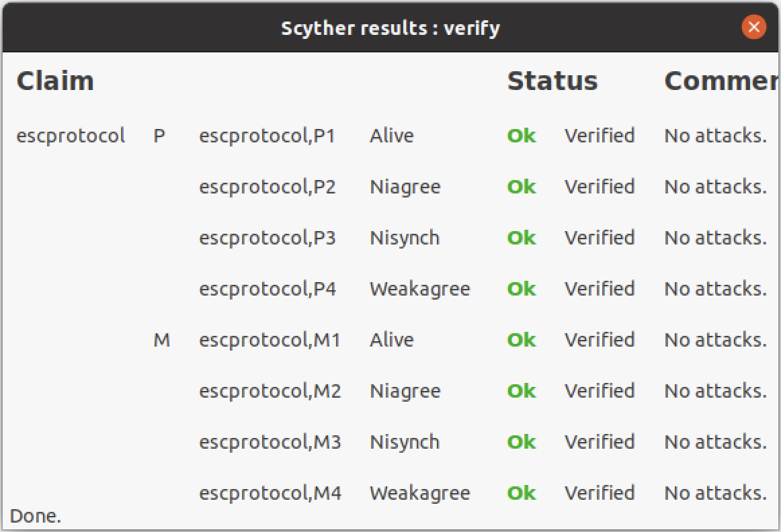
Task: Click the Done status message
Action: pos(36,517)
